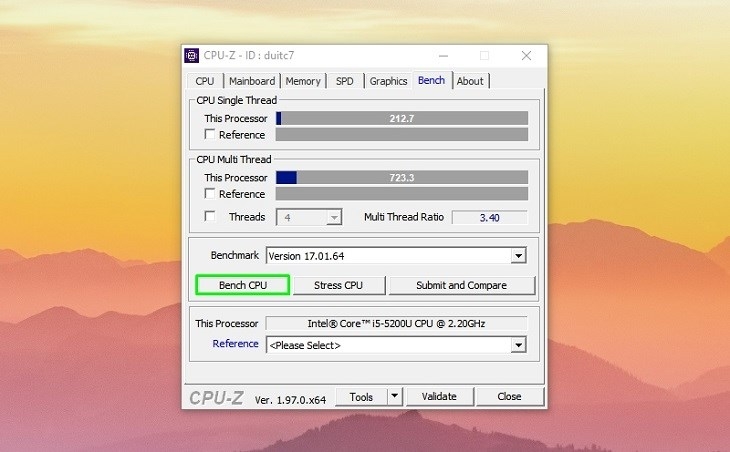The image size is (730, 452).
Task: Switch to the CPU tab
Action: (205, 81)
